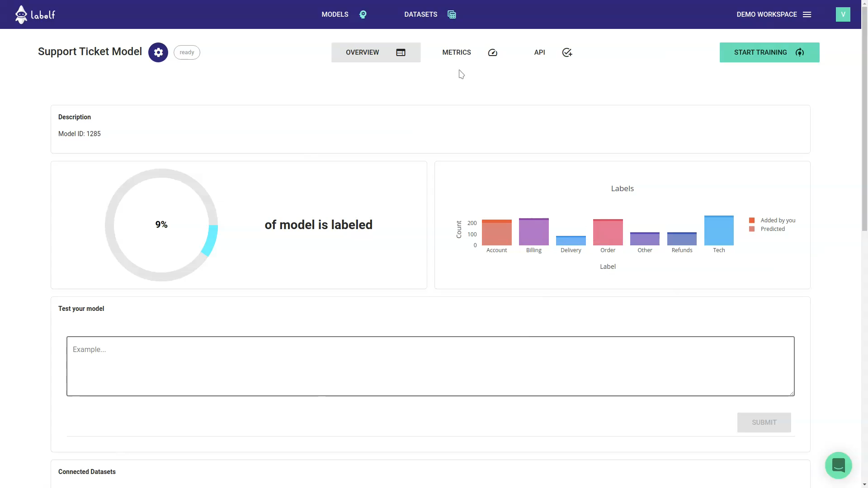This screenshot has width=868, height=488.
Task: Open the chat support bubble
Action: click(x=838, y=465)
